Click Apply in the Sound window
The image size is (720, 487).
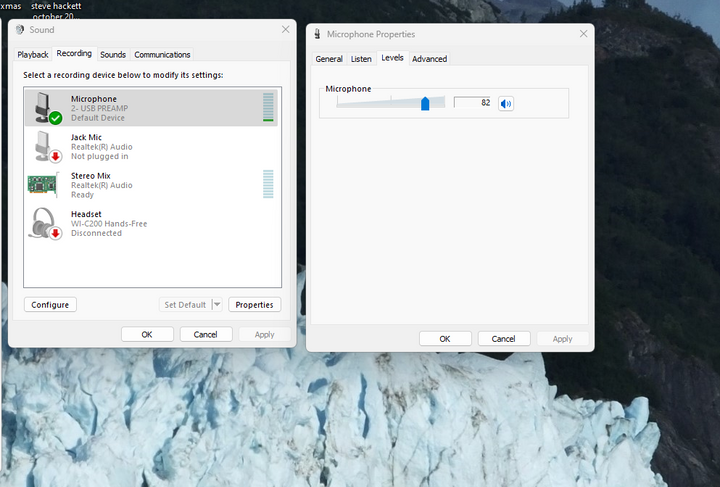click(x=264, y=335)
